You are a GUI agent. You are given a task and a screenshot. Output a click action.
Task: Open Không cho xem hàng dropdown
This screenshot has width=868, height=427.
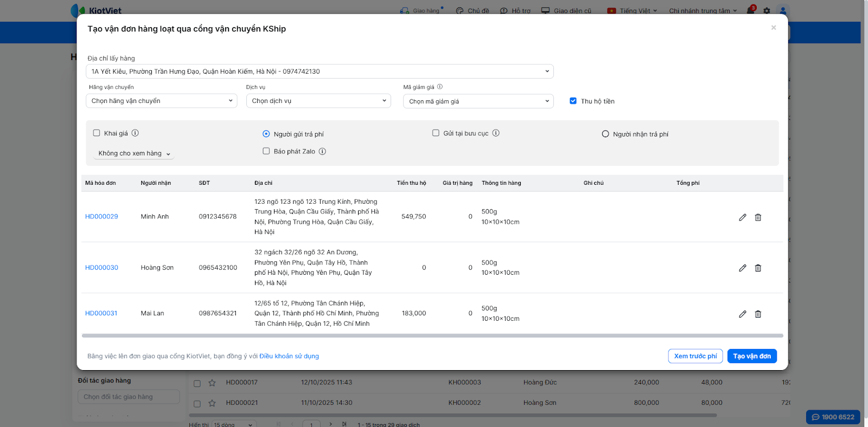[x=134, y=153]
